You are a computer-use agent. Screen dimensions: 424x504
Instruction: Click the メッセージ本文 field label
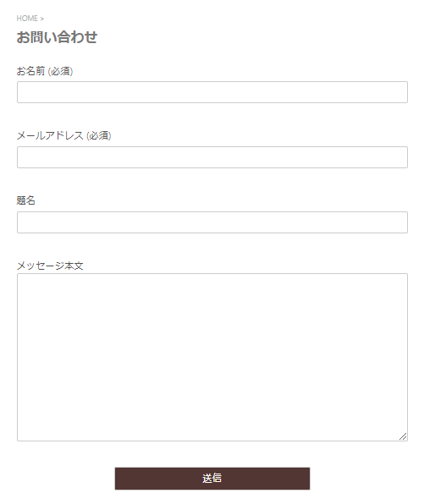point(50,266)
